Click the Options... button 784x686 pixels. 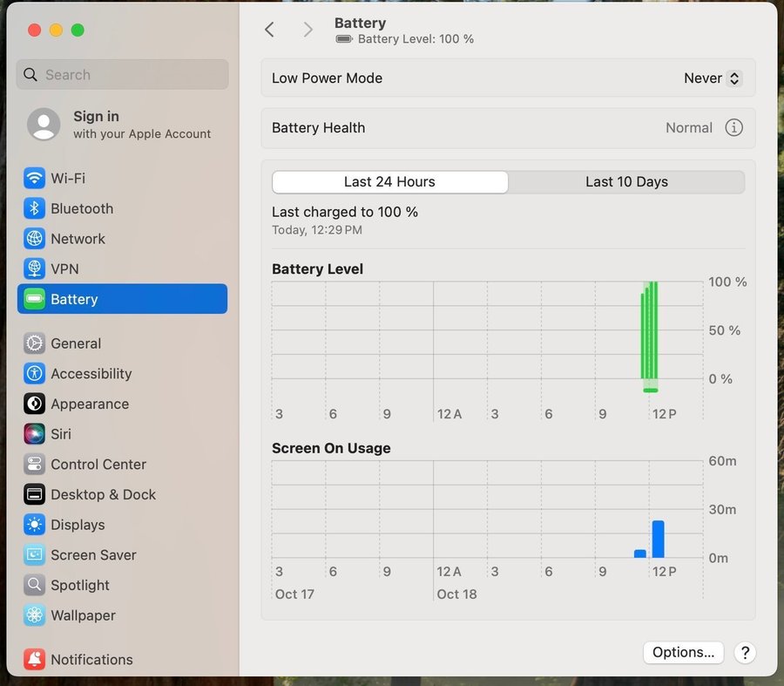point(683,652)
